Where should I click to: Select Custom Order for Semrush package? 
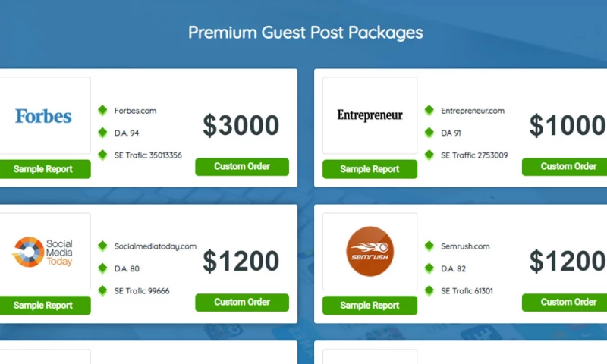pyautogui.click(x=568, y=302)
